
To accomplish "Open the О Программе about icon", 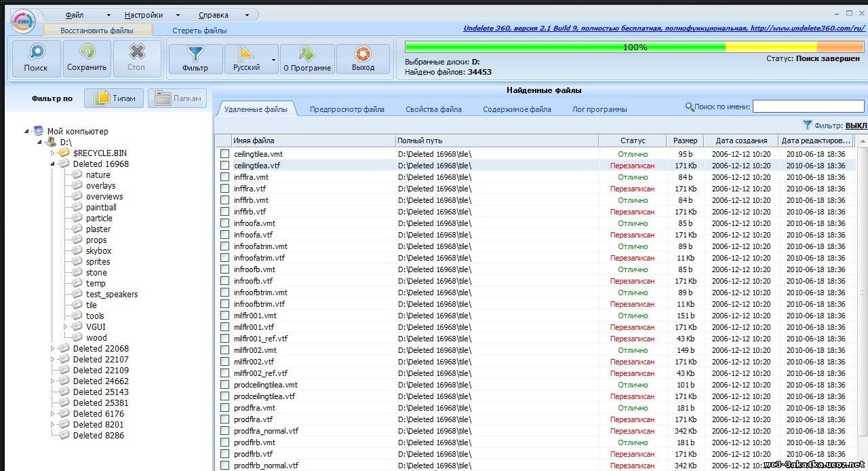I will (307, 58).
